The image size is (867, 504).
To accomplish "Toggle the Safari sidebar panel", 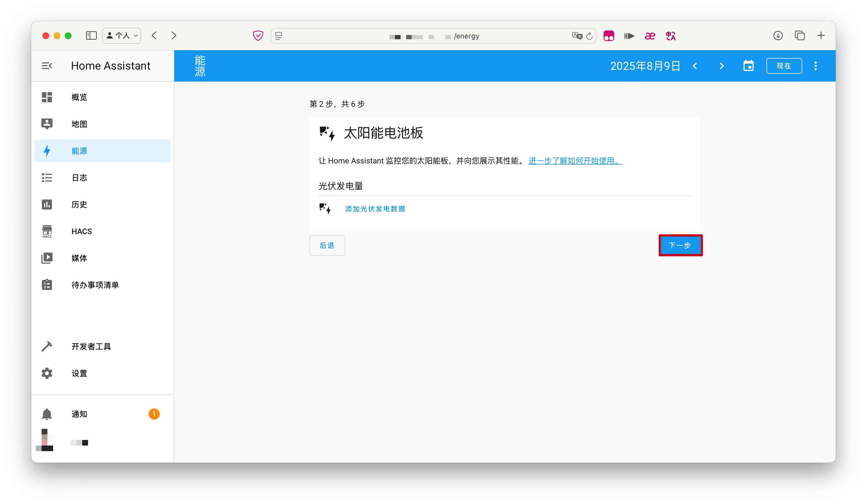I will pyautogui.click(x=91, y=36).
